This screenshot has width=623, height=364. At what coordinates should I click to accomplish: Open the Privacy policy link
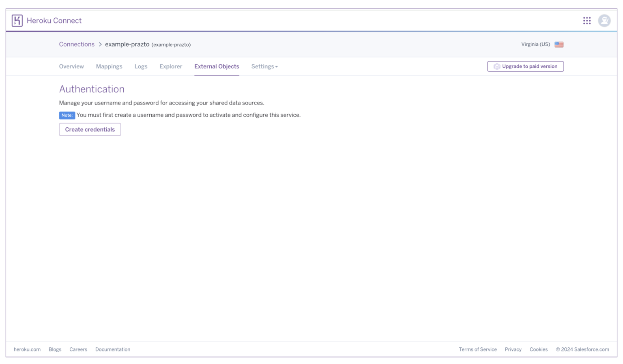coord(513,349)
